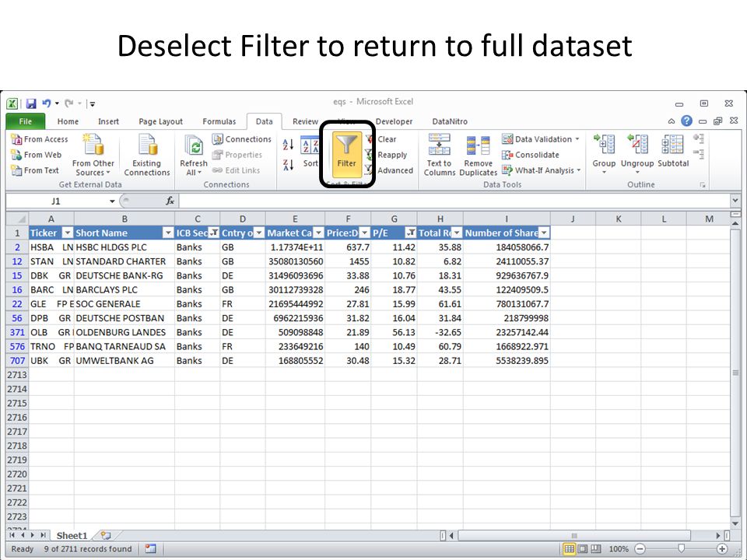Click into the formula bar
Image resolution: width=747 pixels, height=560 pixels.
[x=454, y=201]
